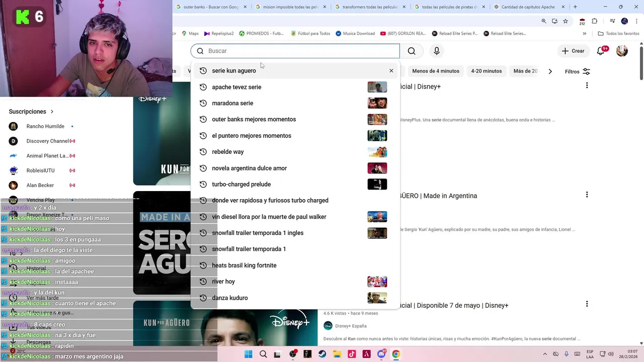Select 'turbo-charged prelude' suggestion
Viewport: 644px width, 362px height.
(295, 184)
